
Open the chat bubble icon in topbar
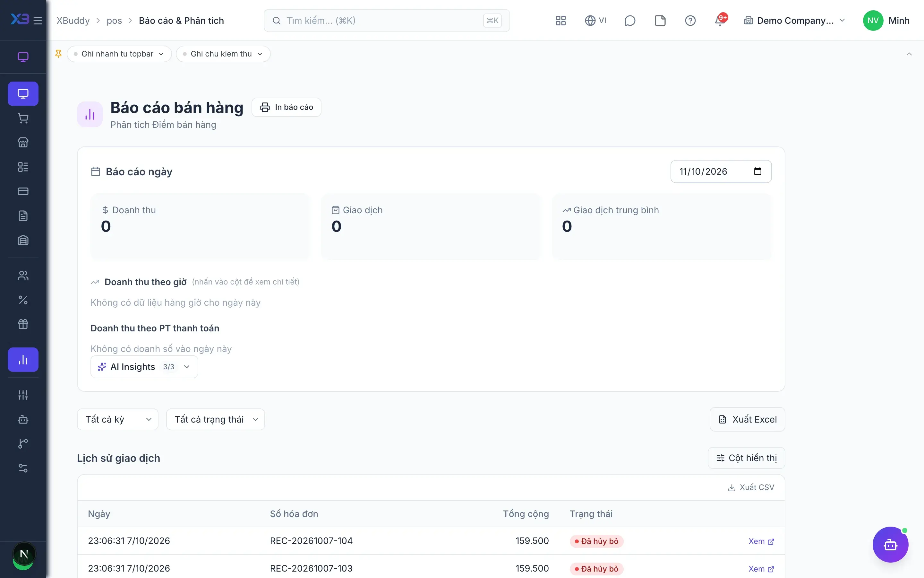point(629,20)
